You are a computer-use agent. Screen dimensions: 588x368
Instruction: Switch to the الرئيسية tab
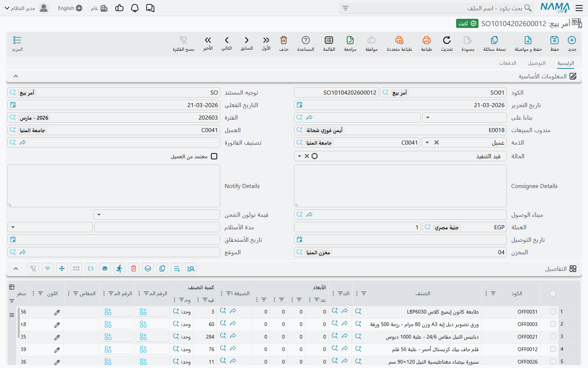[x=565, y=63]
